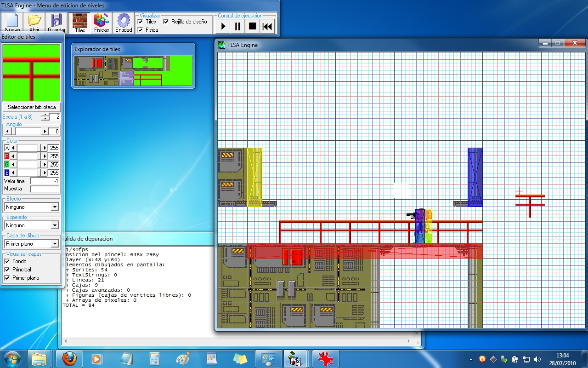Open the Entidad gear tool

(x=124, y=23)
